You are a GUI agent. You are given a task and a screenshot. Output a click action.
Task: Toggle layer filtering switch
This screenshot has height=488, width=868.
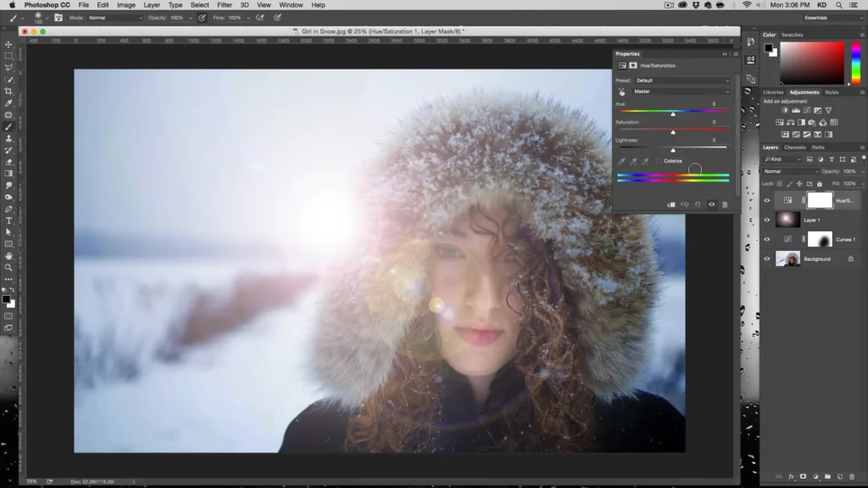point(864,158)
